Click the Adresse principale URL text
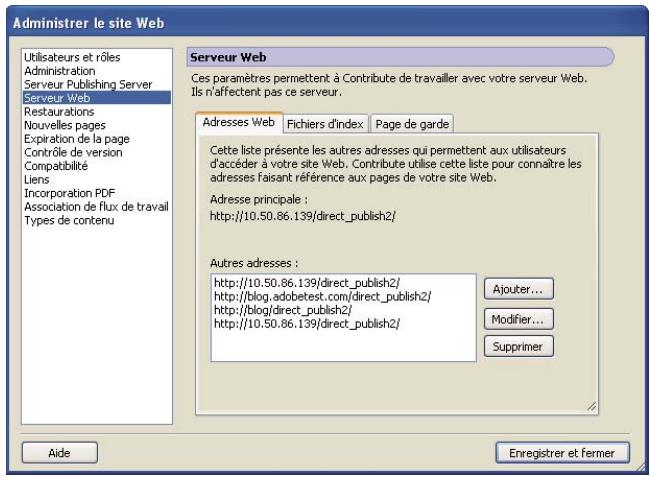This screenshot has height=478, width=654. (302, 216)
